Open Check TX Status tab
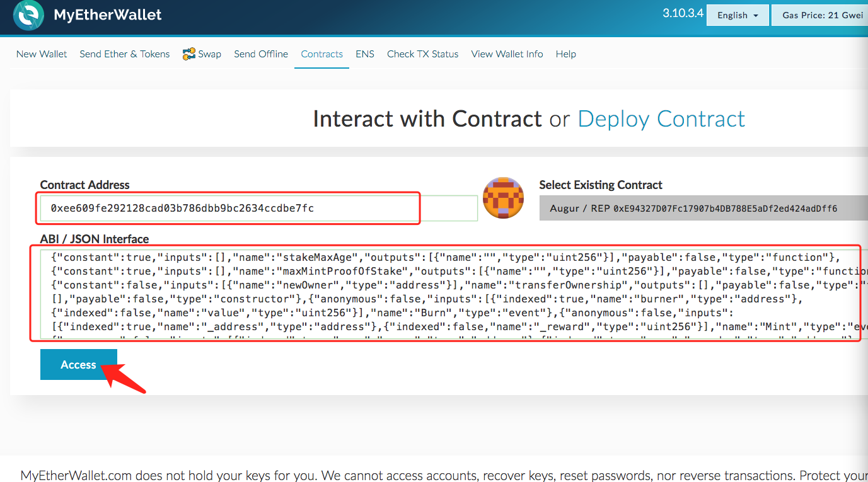This screenshot has width=868, height=482. point(423,54)
